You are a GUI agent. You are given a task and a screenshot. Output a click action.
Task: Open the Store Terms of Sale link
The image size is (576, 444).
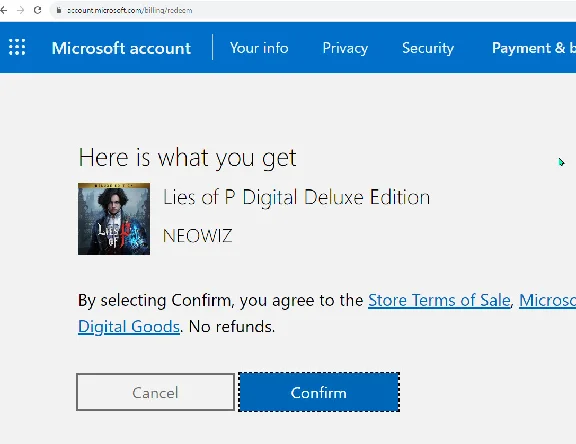439,300
